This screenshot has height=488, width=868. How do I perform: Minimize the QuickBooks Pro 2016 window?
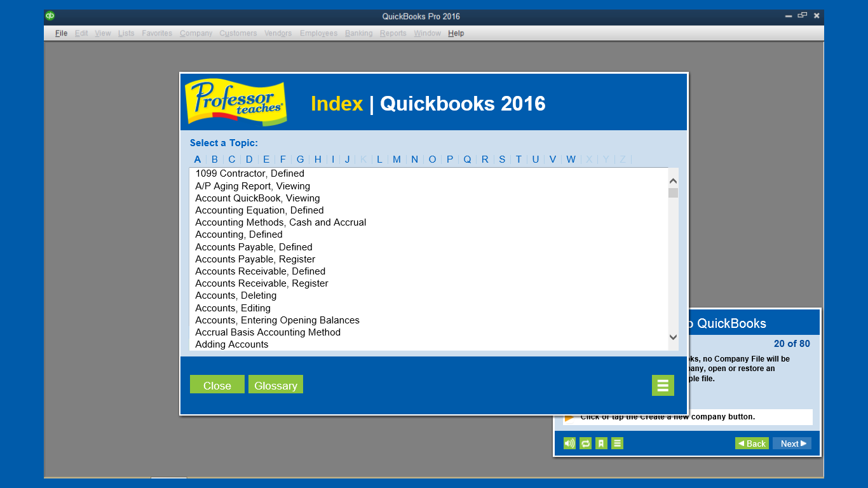[x=789, y=16]
